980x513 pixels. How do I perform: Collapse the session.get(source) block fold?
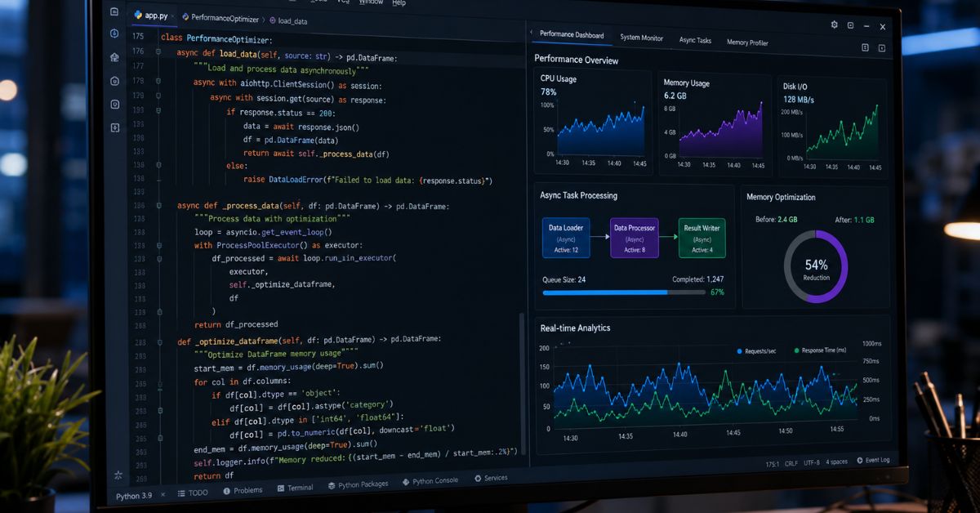pos(158,96)
